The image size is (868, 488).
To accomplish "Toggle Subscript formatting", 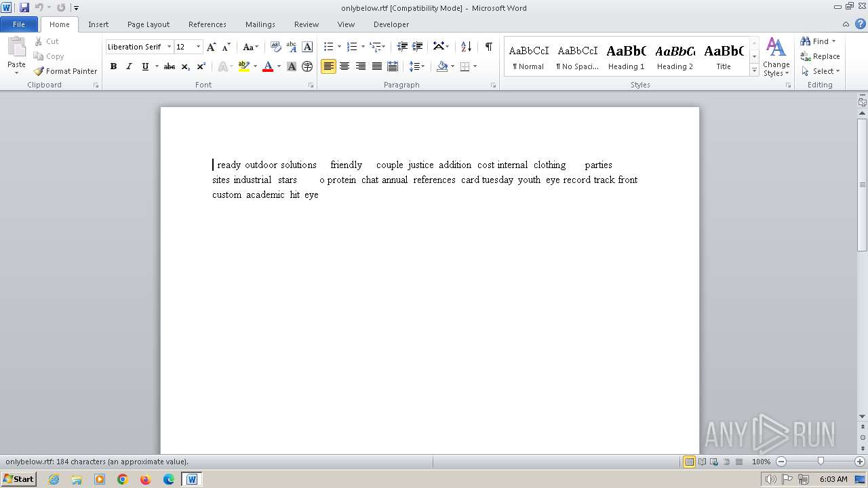I will (185, 66).
